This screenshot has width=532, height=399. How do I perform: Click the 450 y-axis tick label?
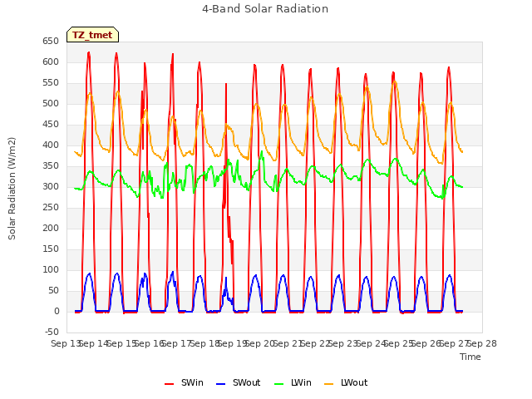click(x=51, y=125)
